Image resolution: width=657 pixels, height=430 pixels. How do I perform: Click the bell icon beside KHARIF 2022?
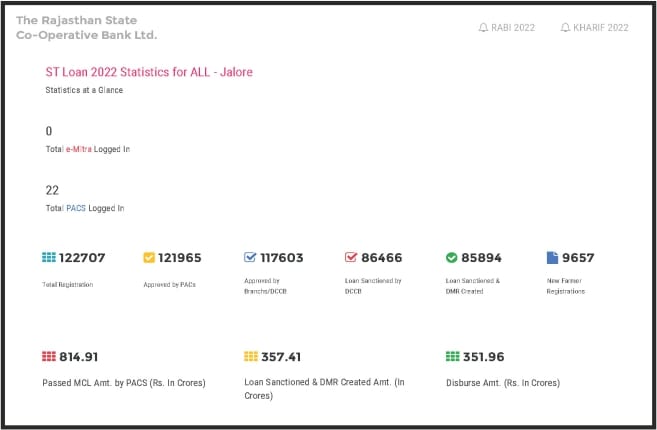(x=566, y=28)
